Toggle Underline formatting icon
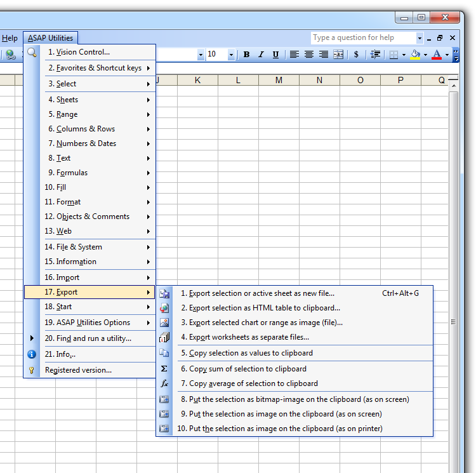Viewport: 476px width, 473px height. [275, 55]
